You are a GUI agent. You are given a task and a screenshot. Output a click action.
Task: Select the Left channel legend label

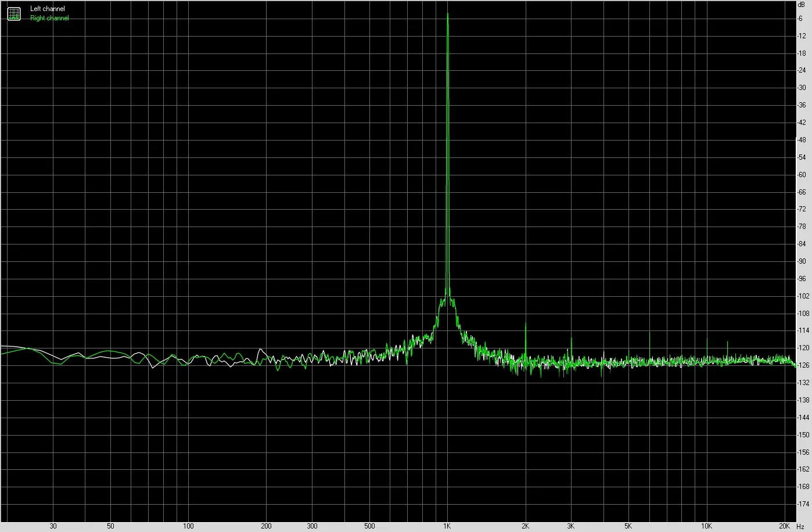(x=48, y=9)
